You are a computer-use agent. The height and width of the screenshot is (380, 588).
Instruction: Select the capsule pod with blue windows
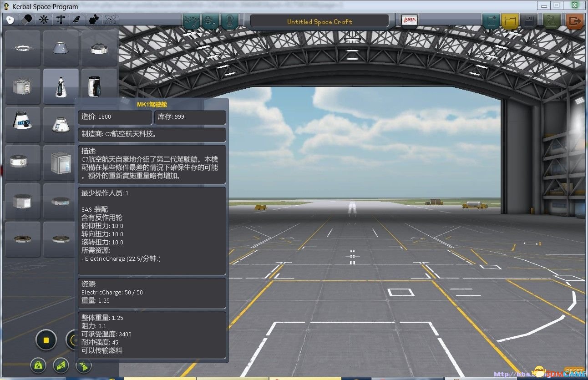point(23,125)
